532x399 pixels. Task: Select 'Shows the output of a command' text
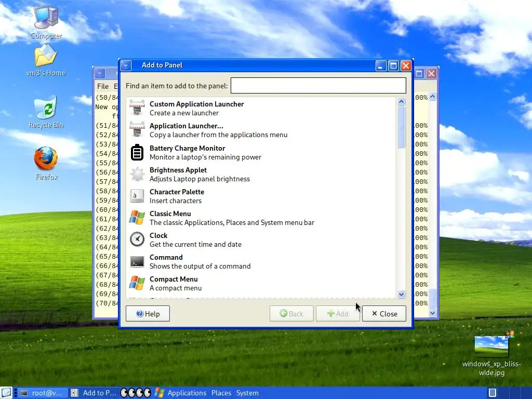coord(200,266)
